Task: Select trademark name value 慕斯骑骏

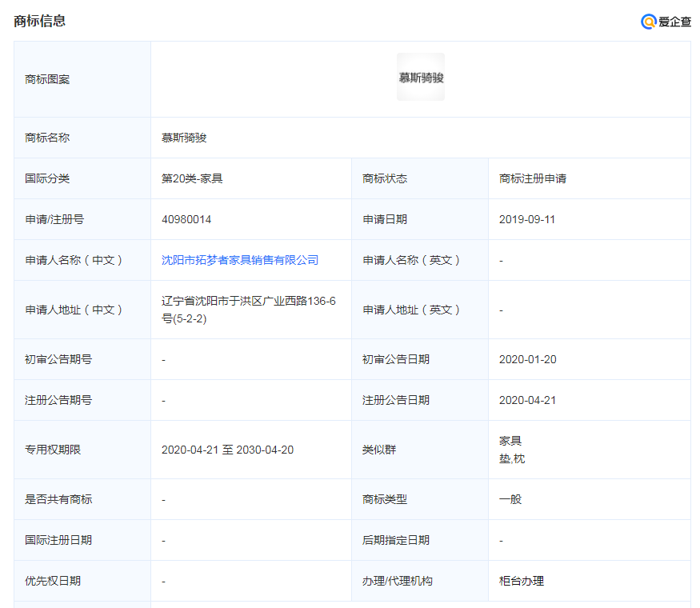Action: click(x=184, y=138)
